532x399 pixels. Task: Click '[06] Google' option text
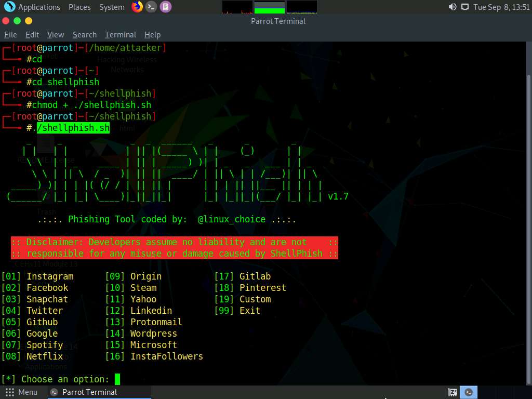(30, 334)
